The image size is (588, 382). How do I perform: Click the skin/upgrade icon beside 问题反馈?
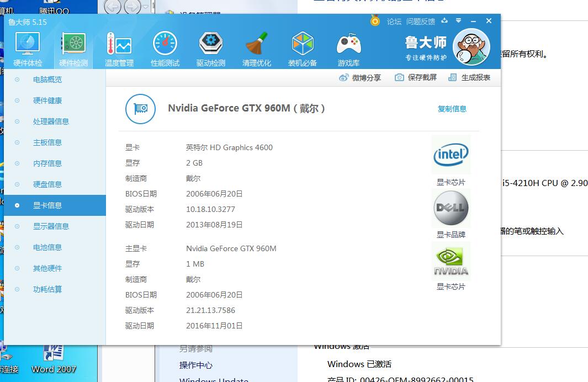[x=444, y=21]
